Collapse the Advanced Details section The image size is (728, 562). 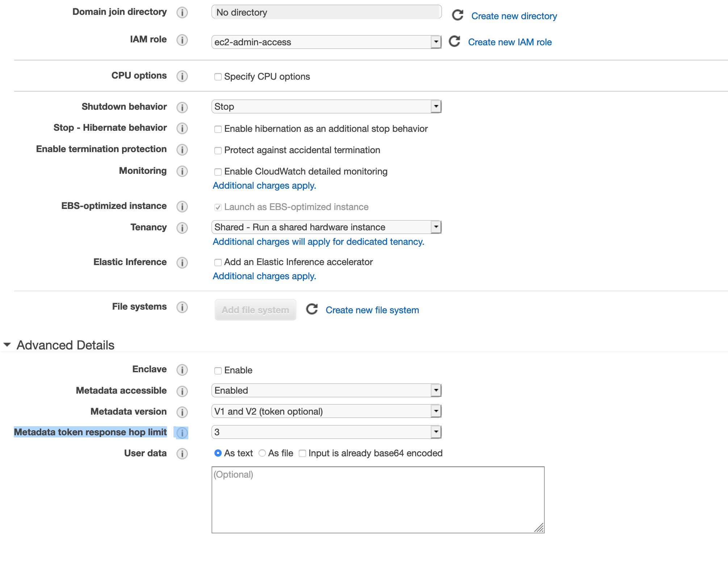click(7, 345)
